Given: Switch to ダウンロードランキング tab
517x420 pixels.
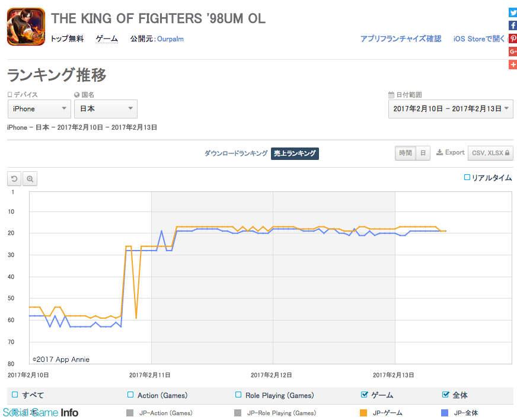Looking at the screenshot, I should [x=236, y=153].
